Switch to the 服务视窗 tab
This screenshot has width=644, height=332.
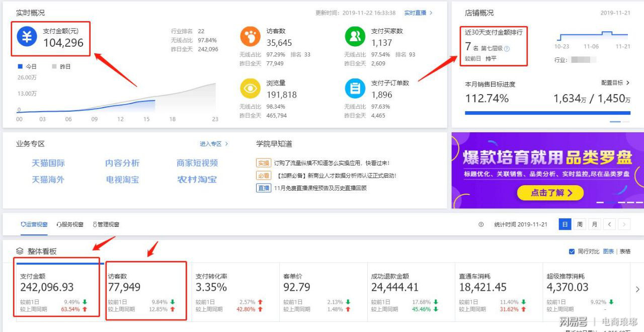pyautogui.click(x=70, y=224)
